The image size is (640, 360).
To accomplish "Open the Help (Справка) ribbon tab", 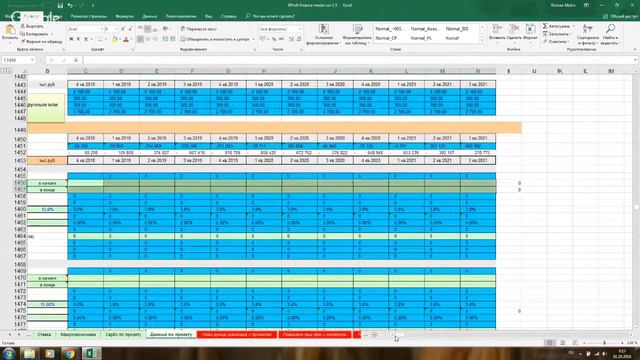I will 229,16.
